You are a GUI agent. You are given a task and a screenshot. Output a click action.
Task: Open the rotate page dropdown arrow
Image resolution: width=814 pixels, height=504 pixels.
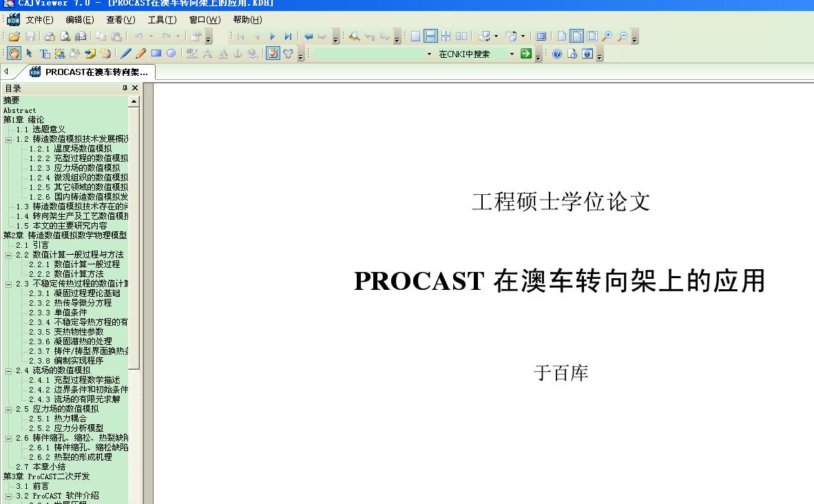[496, 36]
